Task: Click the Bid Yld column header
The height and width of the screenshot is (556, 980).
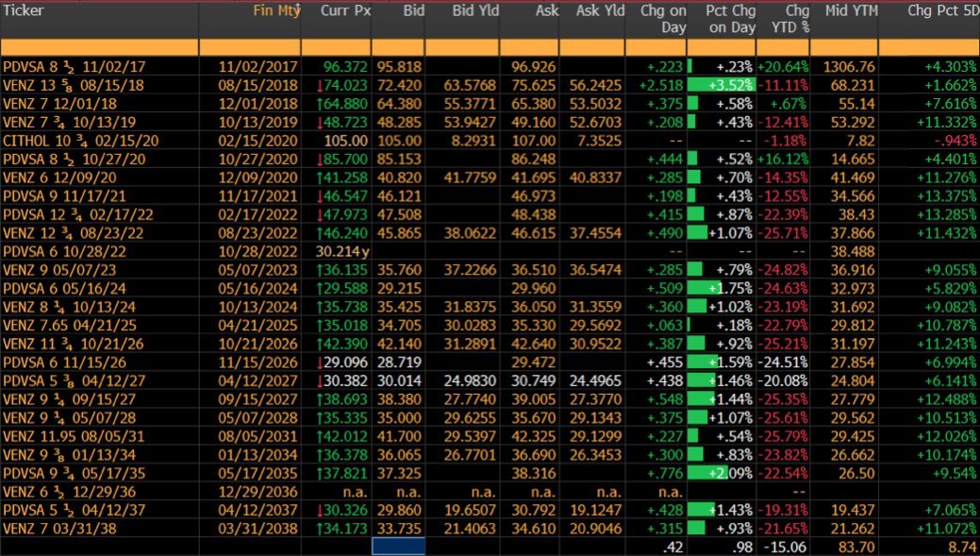Action: tap(475, 10)
